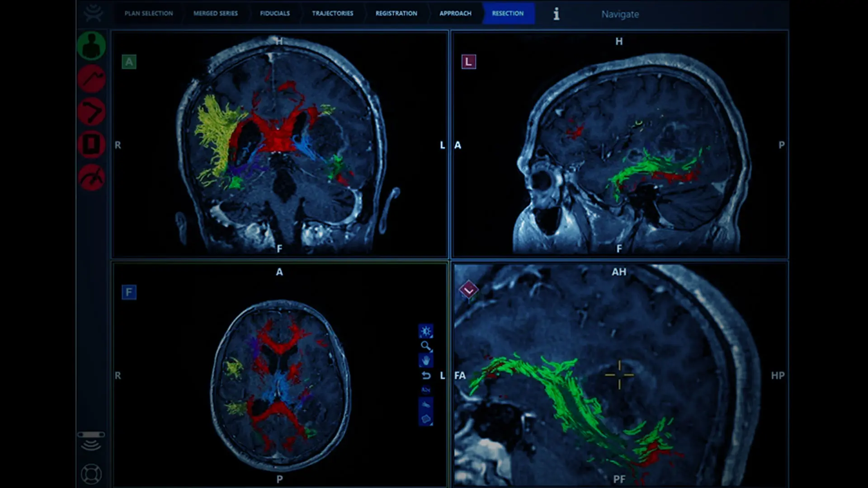Click the Navigate button

click(x=620, y=14)
